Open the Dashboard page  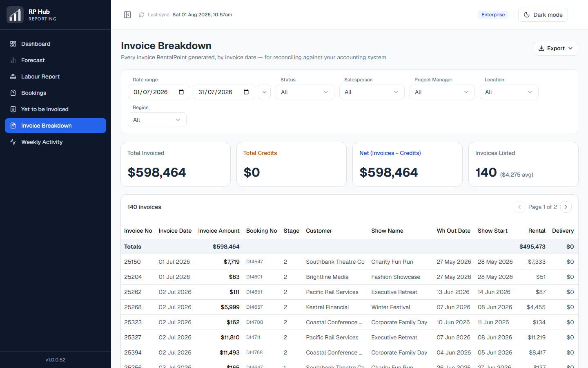(56, 44)
